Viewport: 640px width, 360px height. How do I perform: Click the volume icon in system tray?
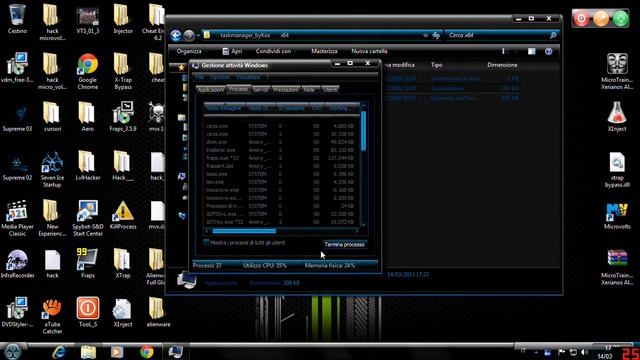pyautogui.click(x=584, y=352)
